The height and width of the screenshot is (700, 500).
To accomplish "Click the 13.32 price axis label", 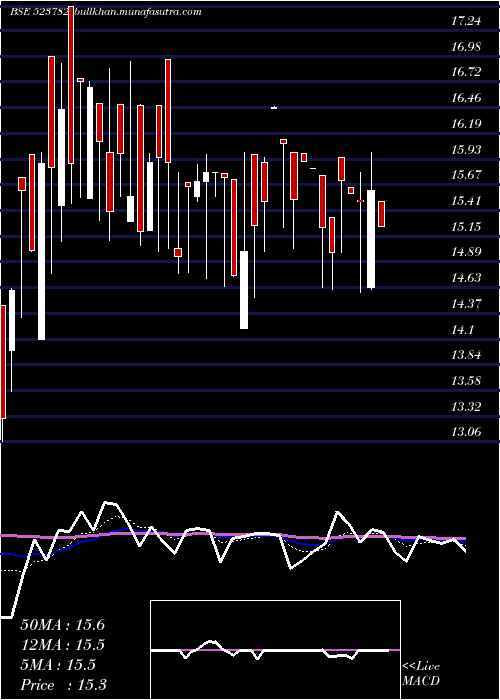I will (x=466, y=407).
